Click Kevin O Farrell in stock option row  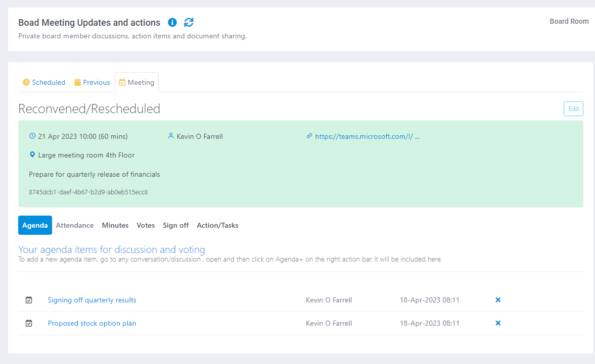pos(329,323)
